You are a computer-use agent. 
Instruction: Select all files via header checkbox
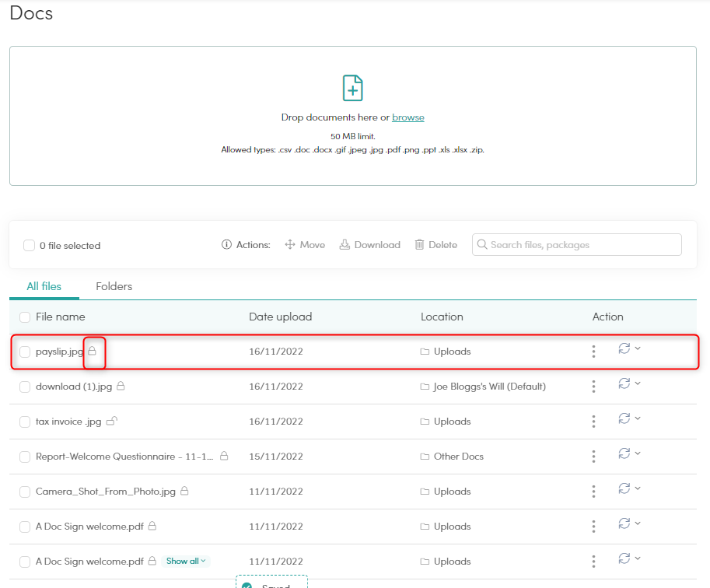[x=24, y=317]
